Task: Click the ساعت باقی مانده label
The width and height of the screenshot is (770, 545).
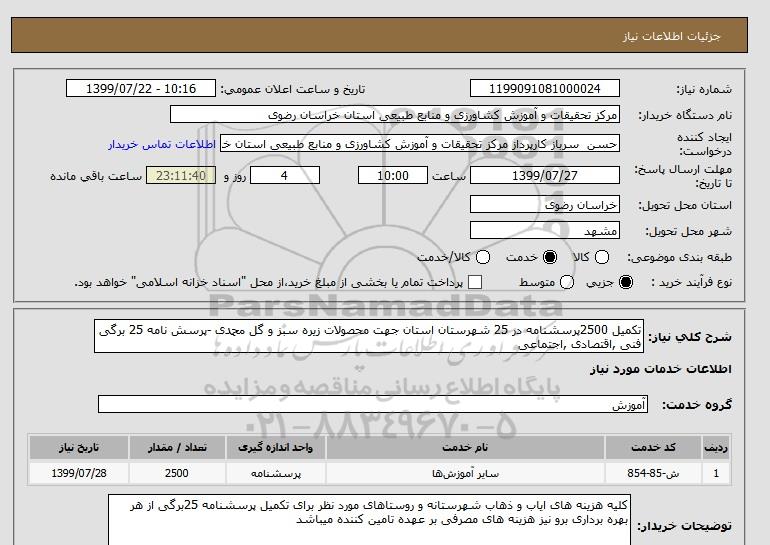Action: [x=96, y=176]
